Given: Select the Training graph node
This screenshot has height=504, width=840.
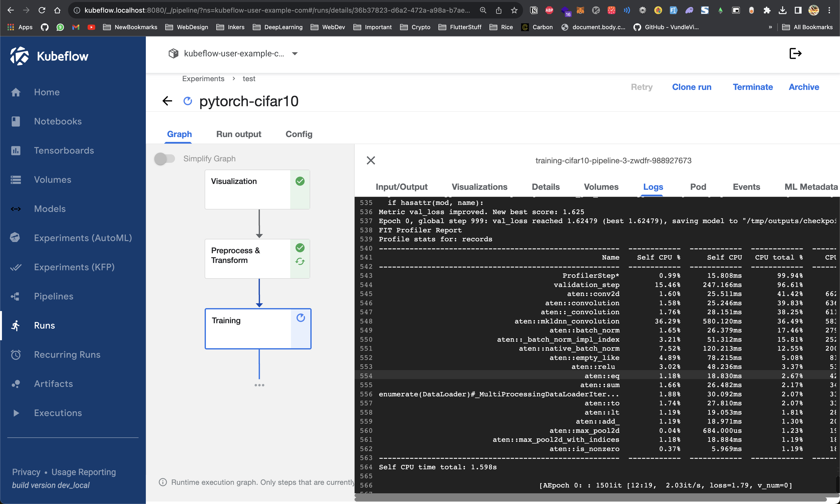Looking at the screenshot, I should coord(248,328).
